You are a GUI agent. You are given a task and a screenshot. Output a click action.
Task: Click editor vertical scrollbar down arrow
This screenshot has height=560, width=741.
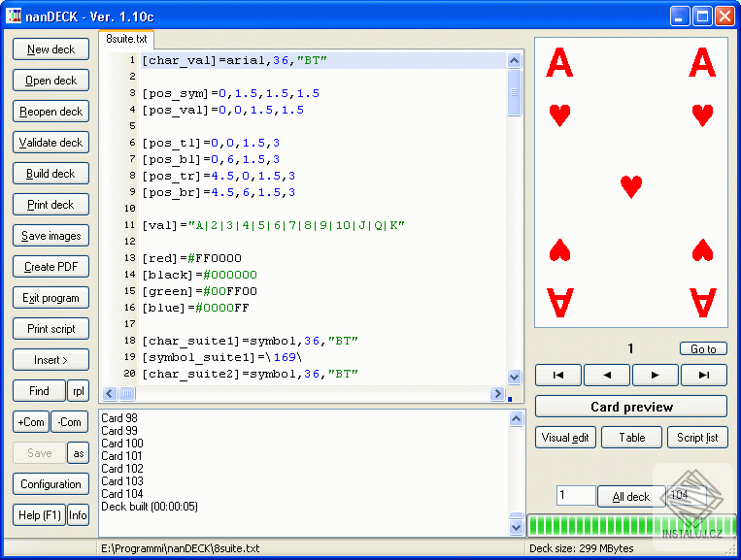point(514,377)
